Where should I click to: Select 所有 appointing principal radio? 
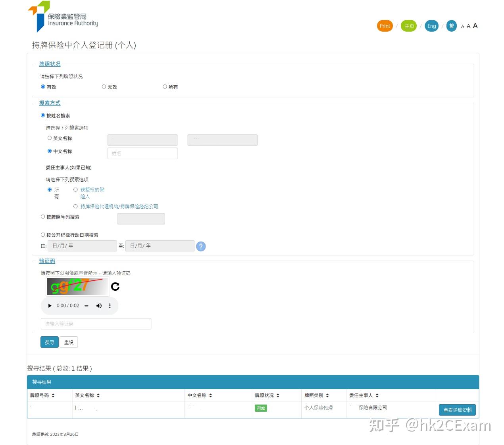pos(50,190)
